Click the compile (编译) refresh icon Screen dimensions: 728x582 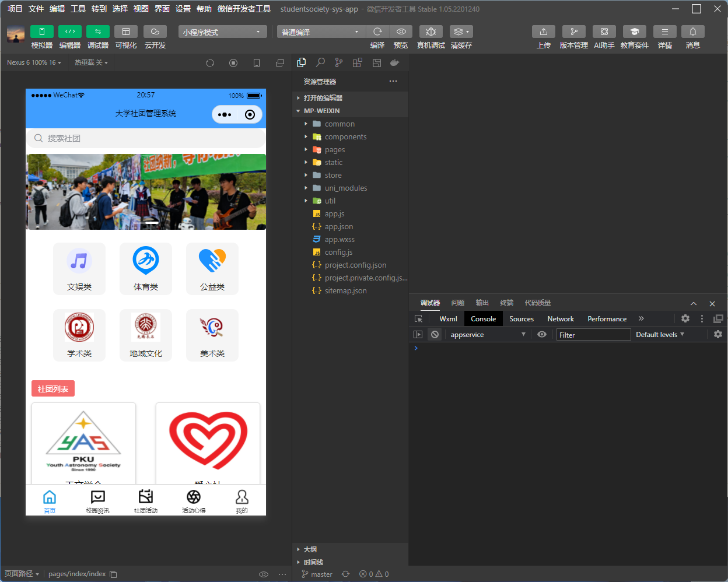377,31
